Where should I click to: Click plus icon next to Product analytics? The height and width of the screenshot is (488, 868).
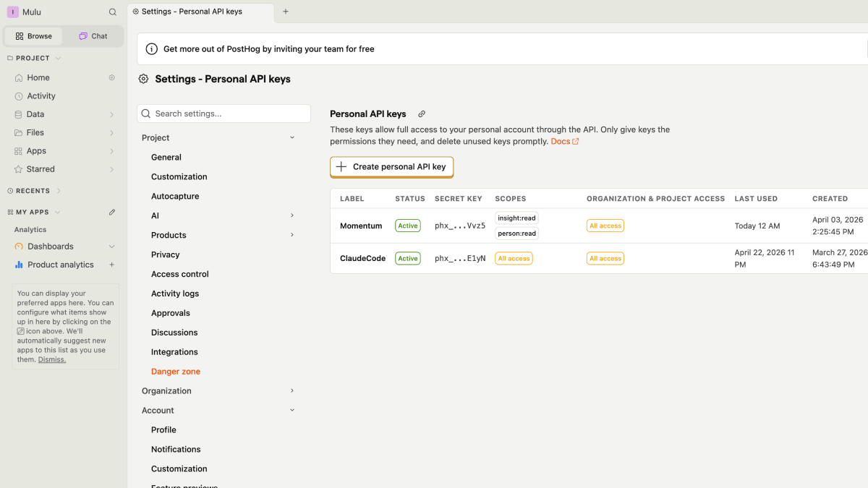click(x=112, y=265)
